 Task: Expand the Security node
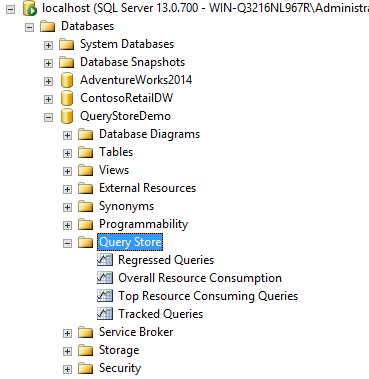click(67, 369)
